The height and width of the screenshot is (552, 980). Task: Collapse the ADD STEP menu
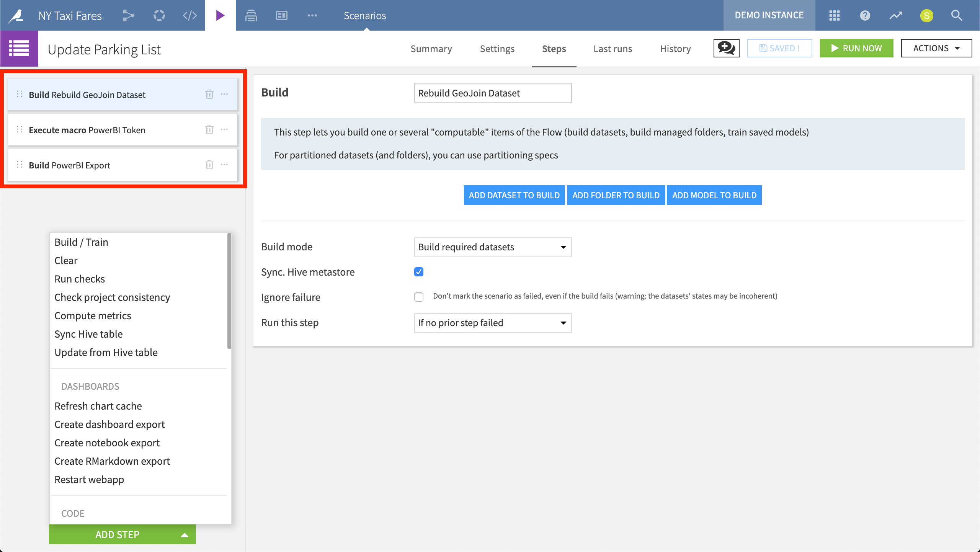point(122,534)
